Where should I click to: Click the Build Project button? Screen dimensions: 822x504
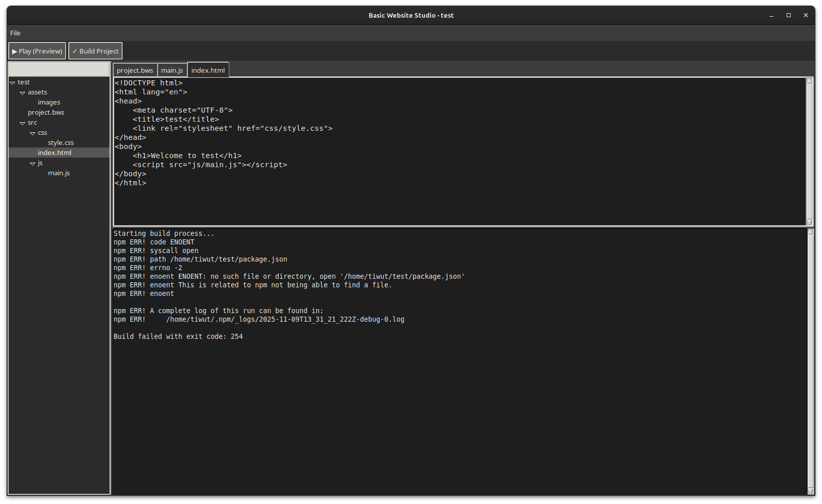pos(95,51)
